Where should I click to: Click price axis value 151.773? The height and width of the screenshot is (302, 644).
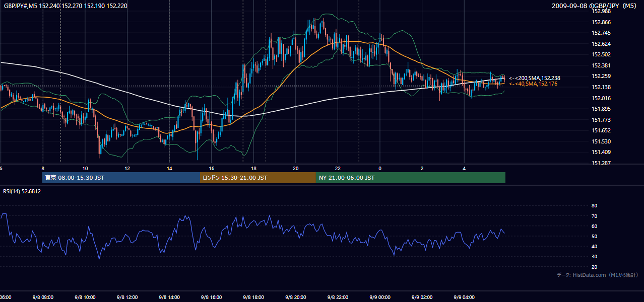point(601,120)
